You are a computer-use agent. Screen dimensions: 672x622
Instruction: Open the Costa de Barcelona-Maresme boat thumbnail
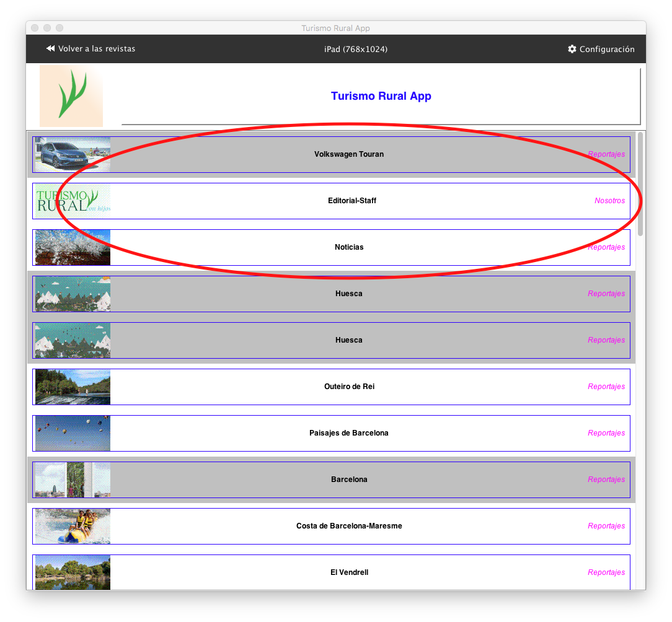pos(72,526)
